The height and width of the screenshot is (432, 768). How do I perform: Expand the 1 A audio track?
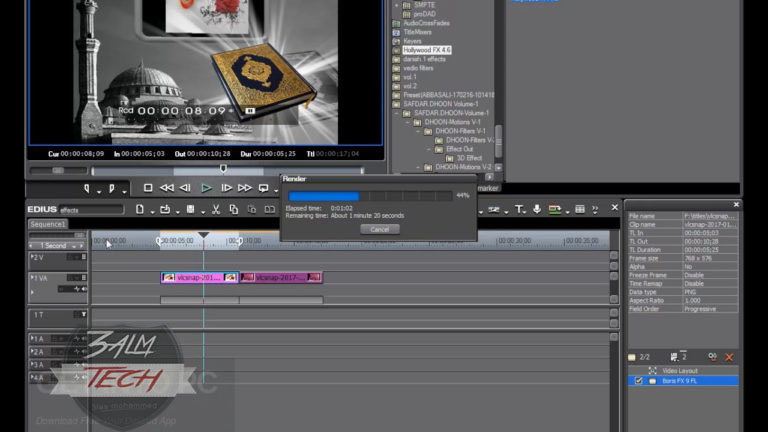pyautogui.click(x=32, y=338)
